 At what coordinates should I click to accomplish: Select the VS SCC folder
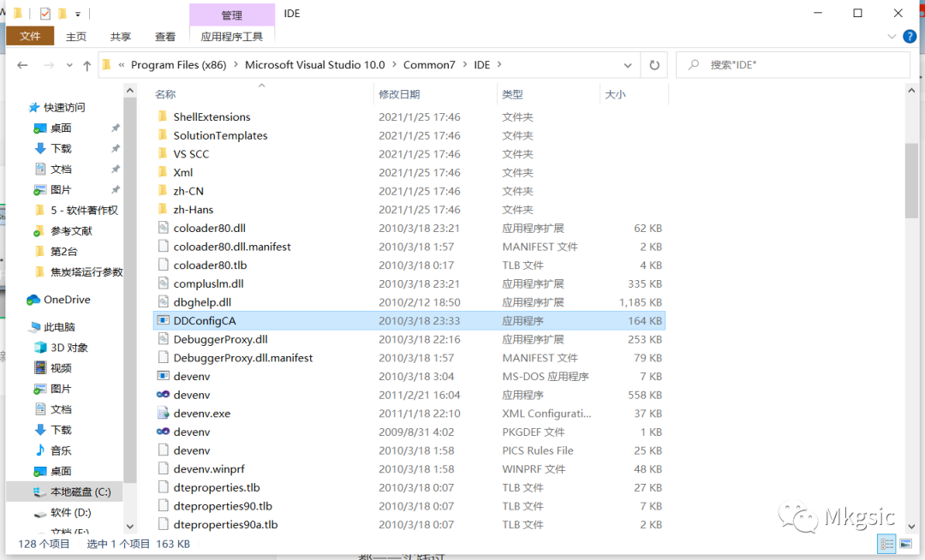(x=191, y=154)
